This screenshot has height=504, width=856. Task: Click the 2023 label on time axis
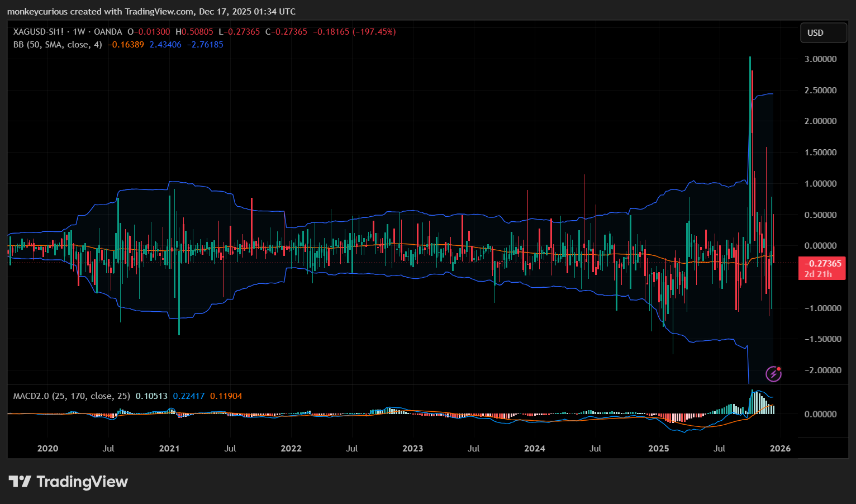click(x=413, y=449)
